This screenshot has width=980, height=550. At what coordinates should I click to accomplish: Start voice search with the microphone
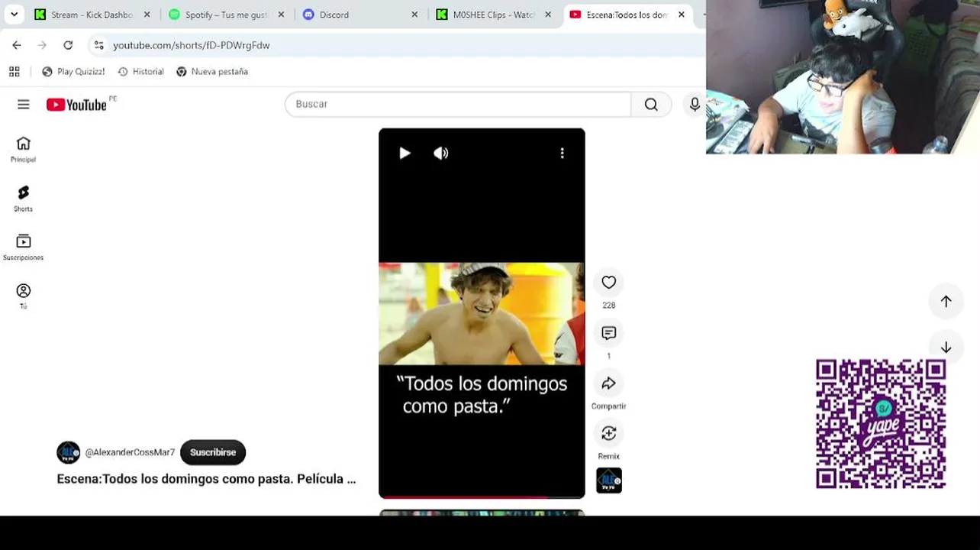[x=695, y=104]
